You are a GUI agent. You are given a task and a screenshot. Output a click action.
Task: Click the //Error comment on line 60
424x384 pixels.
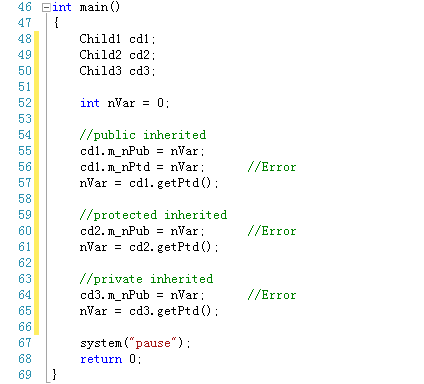272,231
